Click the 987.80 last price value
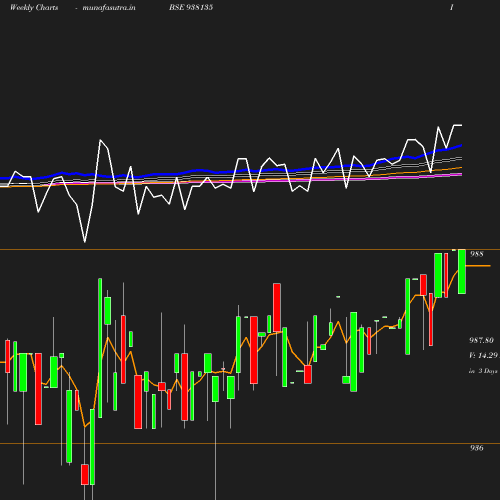The image size is (500, 500). coord(481,340)
